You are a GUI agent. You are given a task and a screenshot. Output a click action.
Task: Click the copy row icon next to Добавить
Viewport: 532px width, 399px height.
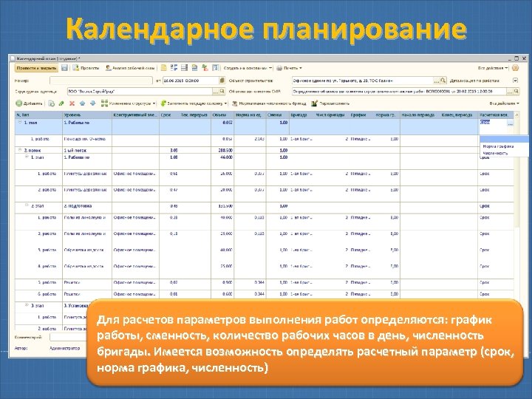[x=51, y=103]
